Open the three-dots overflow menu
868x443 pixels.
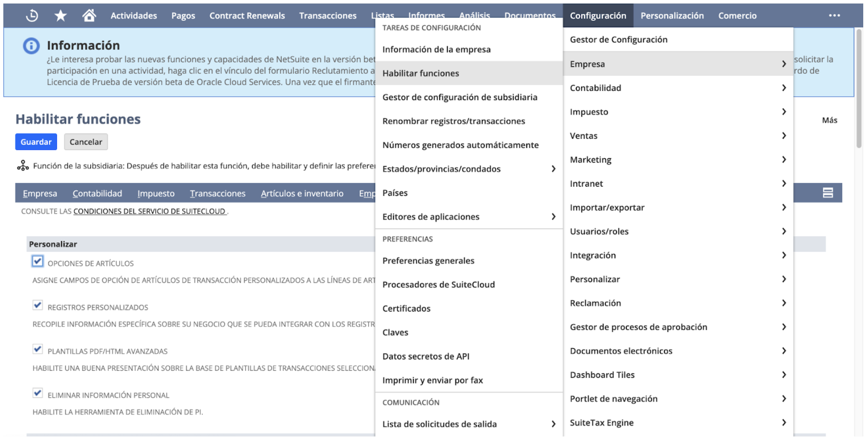tap(834, 16)
